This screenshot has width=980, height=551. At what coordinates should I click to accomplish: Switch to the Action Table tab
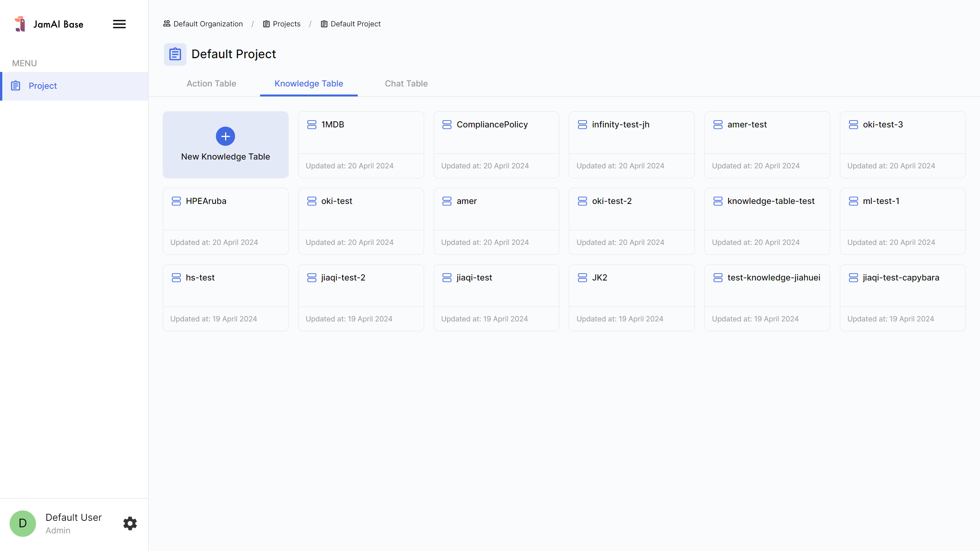tap(211, 83)
